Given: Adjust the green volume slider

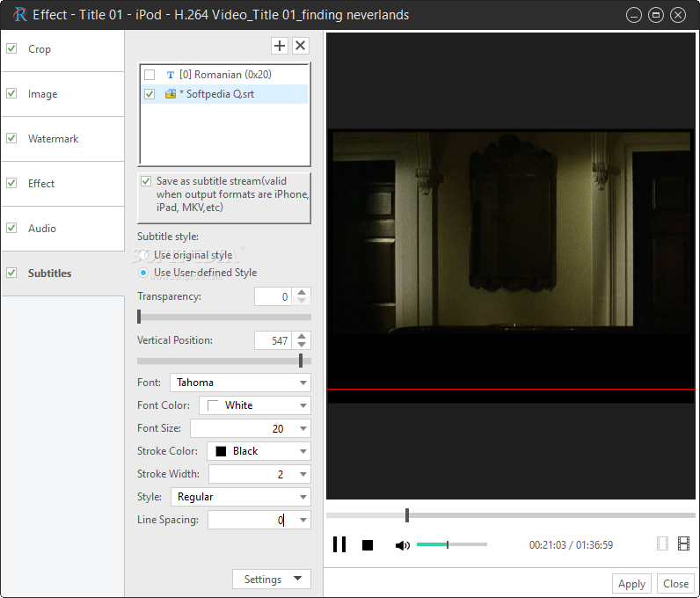Looking at the screenshot, I should [451, 544].
